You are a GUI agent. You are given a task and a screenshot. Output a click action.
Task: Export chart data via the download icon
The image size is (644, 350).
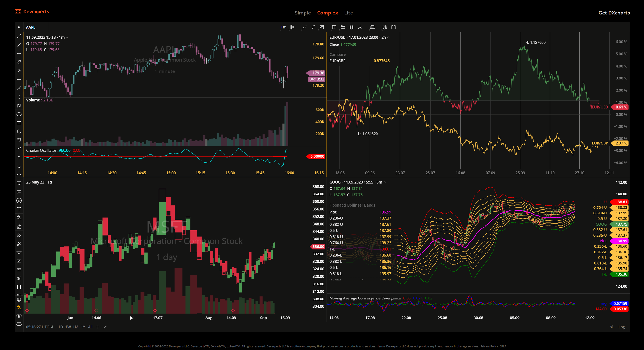pos(361,27)
